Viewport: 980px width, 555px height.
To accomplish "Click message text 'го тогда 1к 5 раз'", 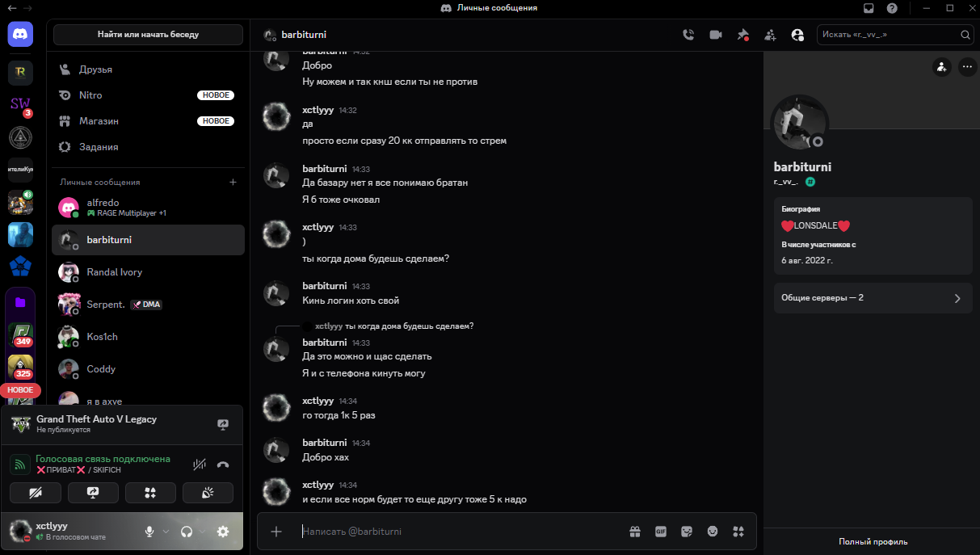I will (x=339, y=415).
